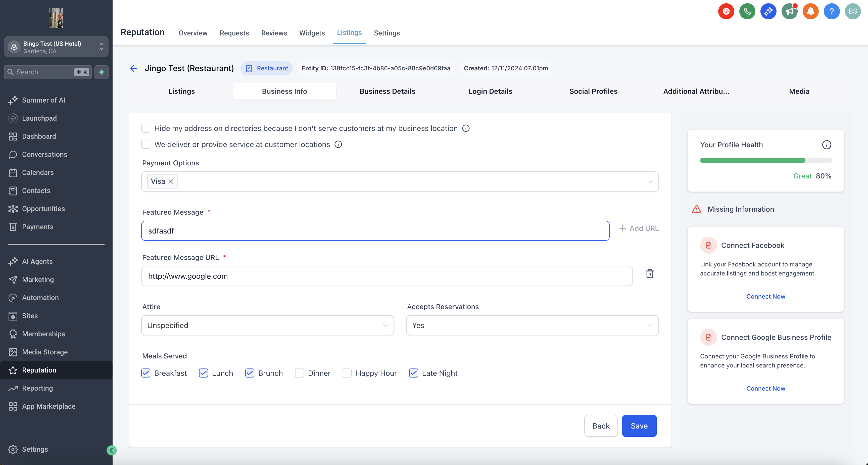Click the blue Save button

pos(639,426)
